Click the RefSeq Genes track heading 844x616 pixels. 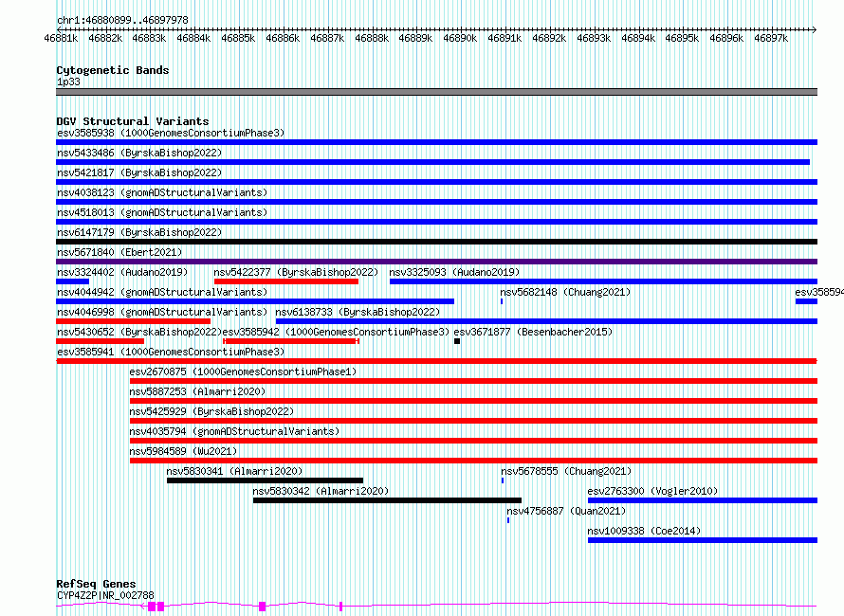(96, 584)
